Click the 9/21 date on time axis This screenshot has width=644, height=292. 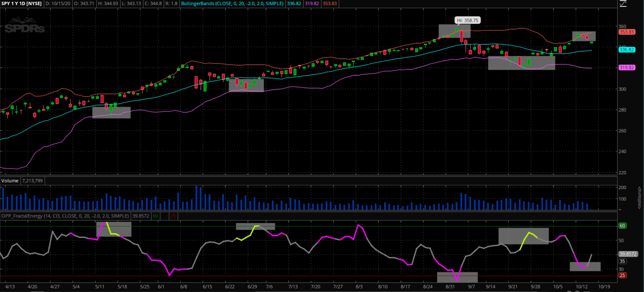point(513,287)
